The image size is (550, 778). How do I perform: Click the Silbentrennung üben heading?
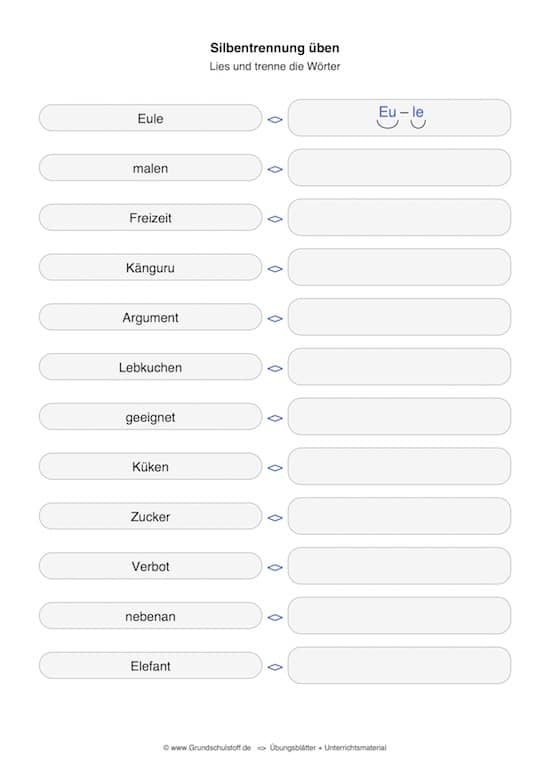275,48
